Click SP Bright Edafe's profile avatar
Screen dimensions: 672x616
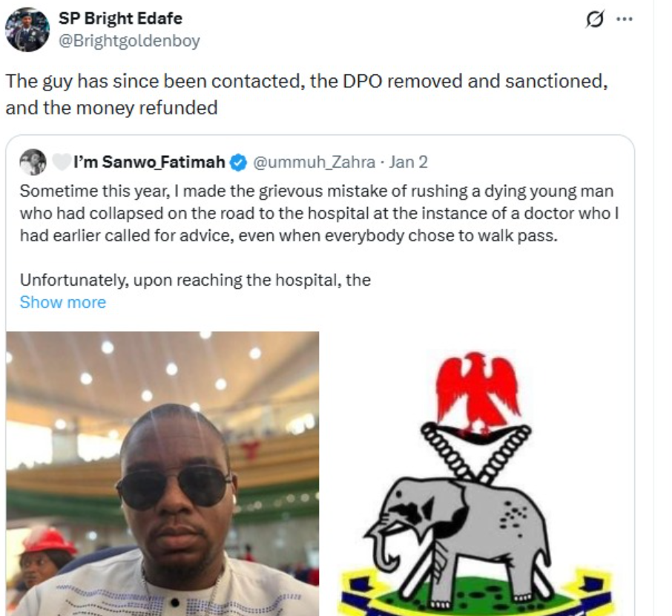click(x=27, y=30)
